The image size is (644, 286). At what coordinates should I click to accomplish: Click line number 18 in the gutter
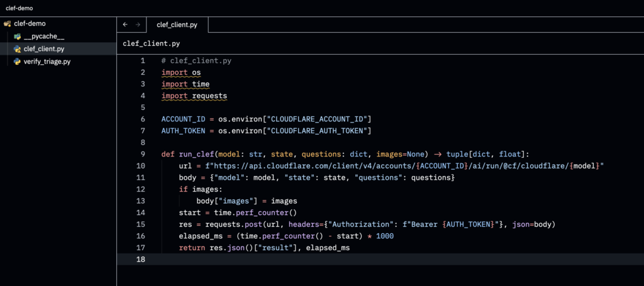click(x=141, y=260)
